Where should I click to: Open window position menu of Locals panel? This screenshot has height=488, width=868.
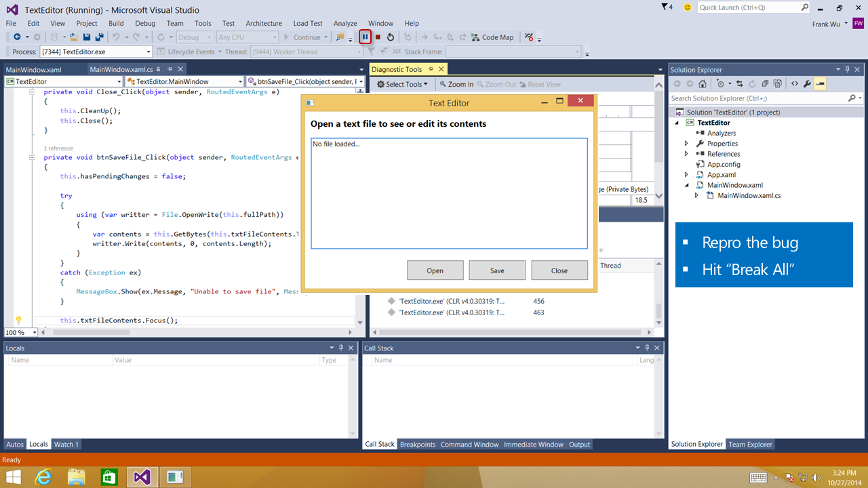point(331,348)
